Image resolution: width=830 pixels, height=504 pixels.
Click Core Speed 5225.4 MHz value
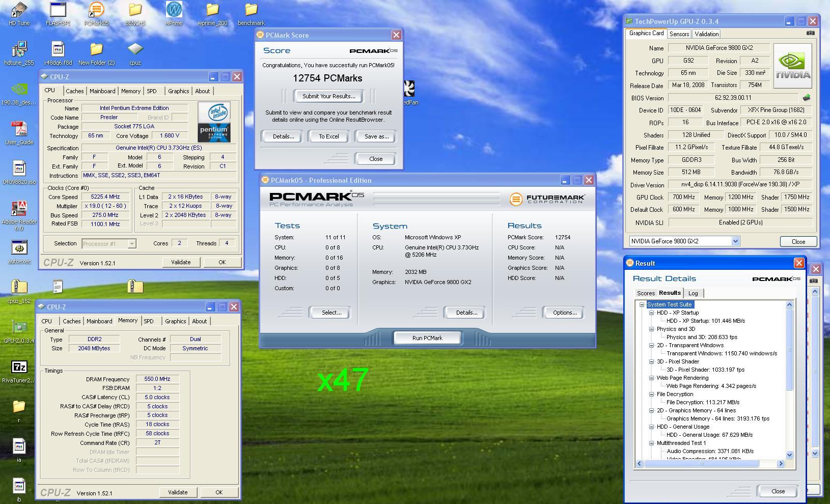click(105, 197)
